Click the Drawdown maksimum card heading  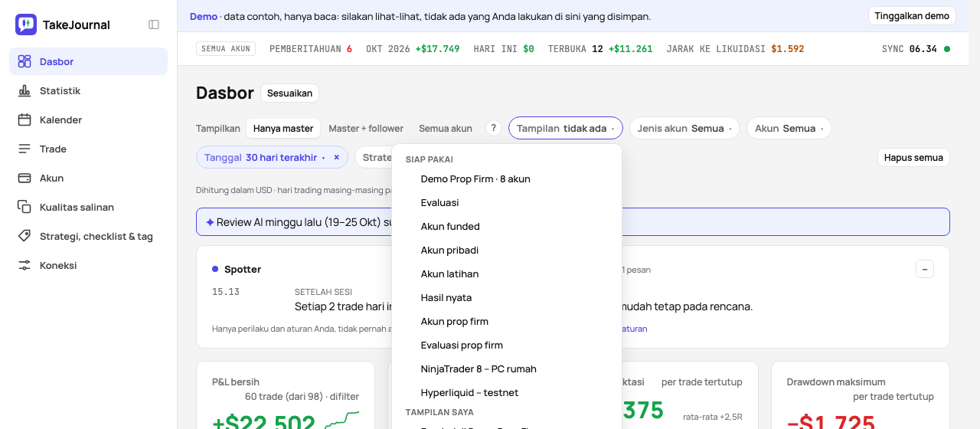tap(836, 382)
